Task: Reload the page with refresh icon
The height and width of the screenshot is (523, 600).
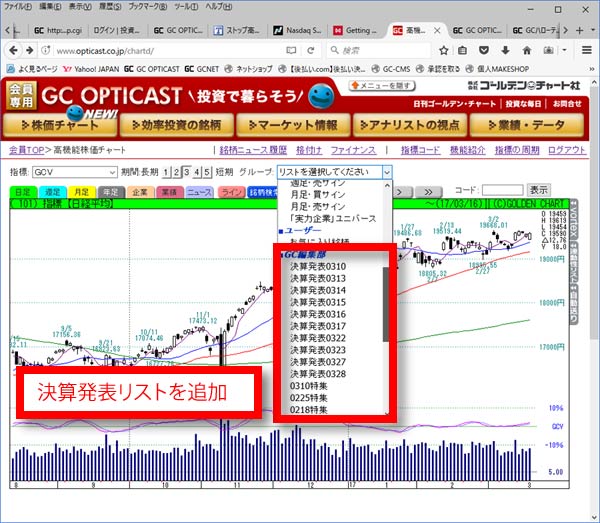Action: (311, 51)
